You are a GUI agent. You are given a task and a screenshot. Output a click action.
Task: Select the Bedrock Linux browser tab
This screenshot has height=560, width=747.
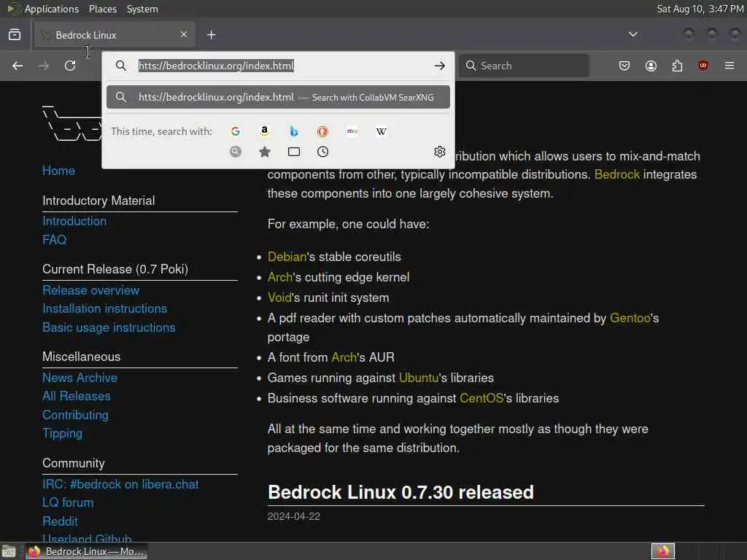[115, 35]
